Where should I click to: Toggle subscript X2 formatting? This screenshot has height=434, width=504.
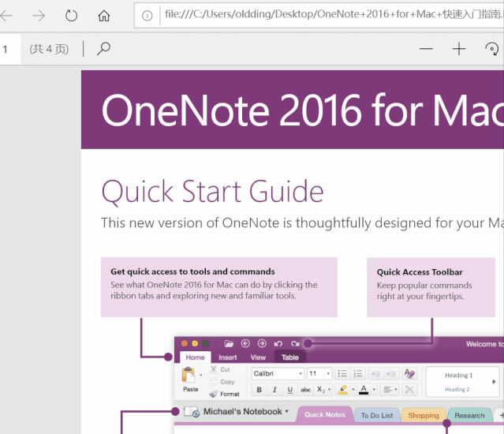[x=321, y=390]
